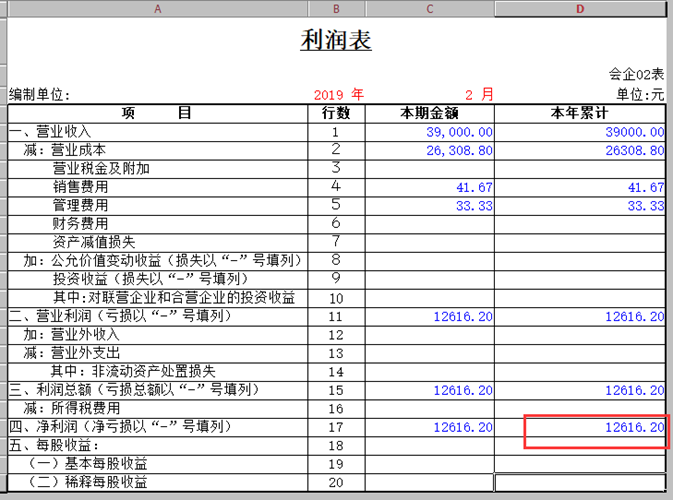Screen dimensions: 673x500
Task: Select empty 稀释每股收益 本年累计 cell
Action: [x=580, y=483]
